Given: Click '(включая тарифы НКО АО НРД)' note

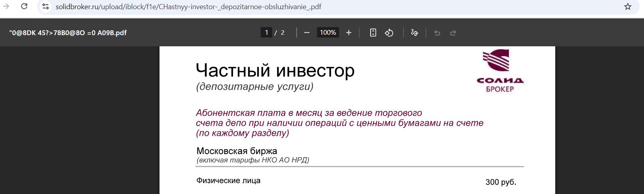Looking at the screenshot, I should [x=253, y=160].
